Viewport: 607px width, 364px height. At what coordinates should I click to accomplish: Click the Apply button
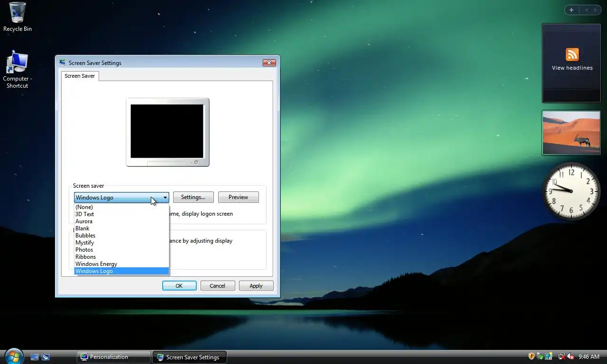tap(256, 286)
